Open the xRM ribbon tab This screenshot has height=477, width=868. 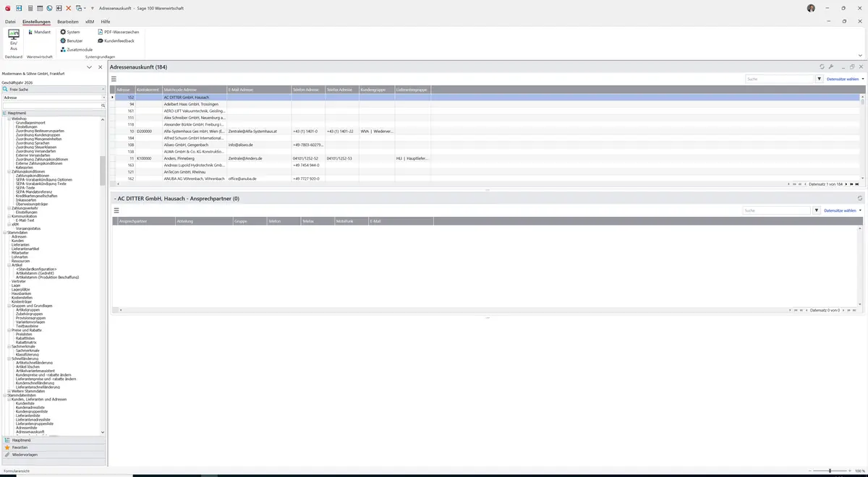(x=90, y=22)
